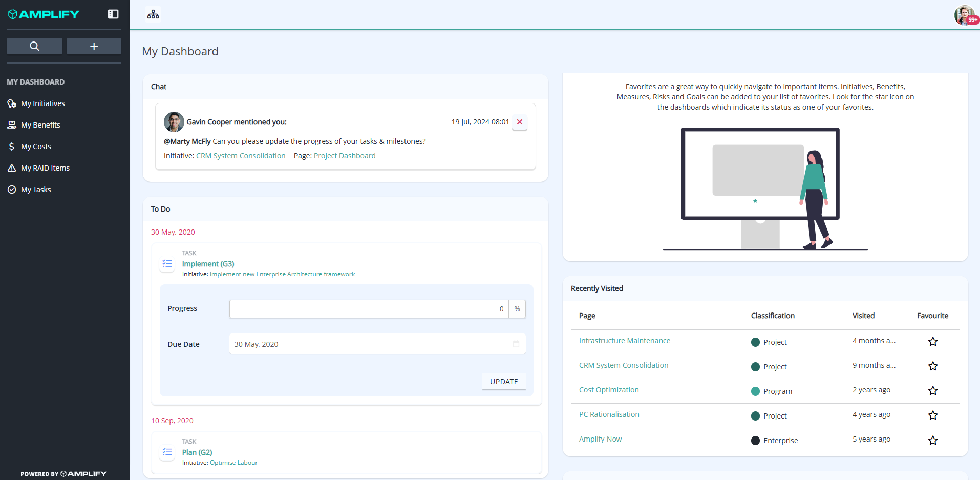Open Project Dashboard page link
Screen dimensions: 980x480
pos(345,156)
